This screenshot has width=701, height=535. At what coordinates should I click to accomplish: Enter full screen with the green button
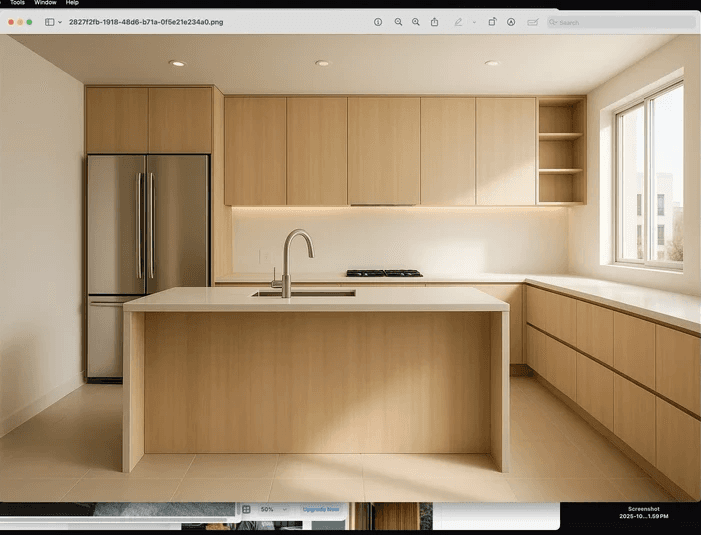point(29,22)
